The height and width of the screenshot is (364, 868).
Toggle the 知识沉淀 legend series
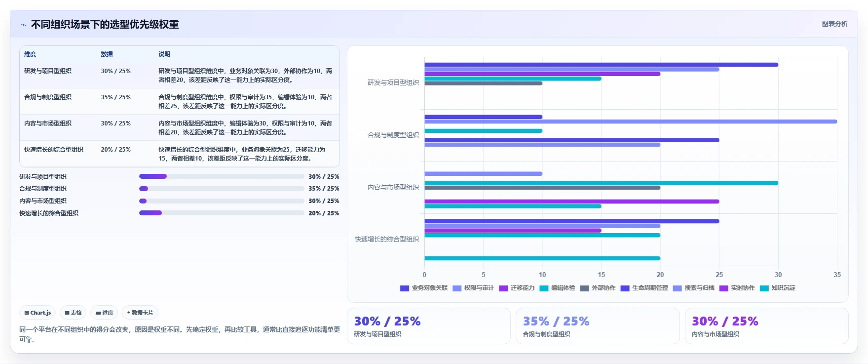click(777, 288)
